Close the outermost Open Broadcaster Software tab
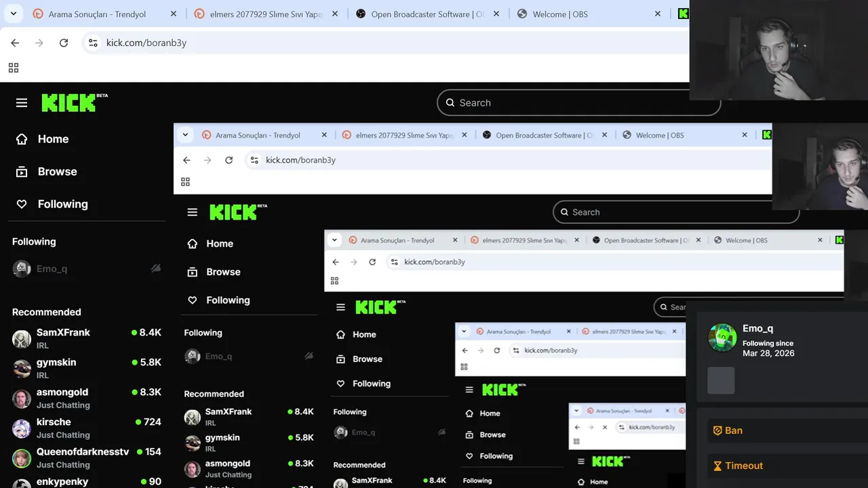The image size is (868, 488). [496, 14]
